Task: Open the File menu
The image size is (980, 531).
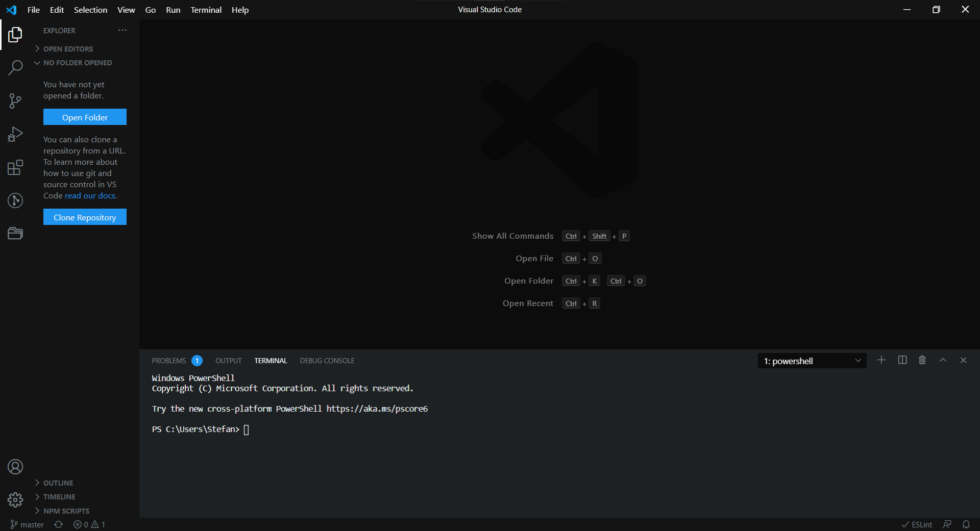Action: (x=34, y=10)
